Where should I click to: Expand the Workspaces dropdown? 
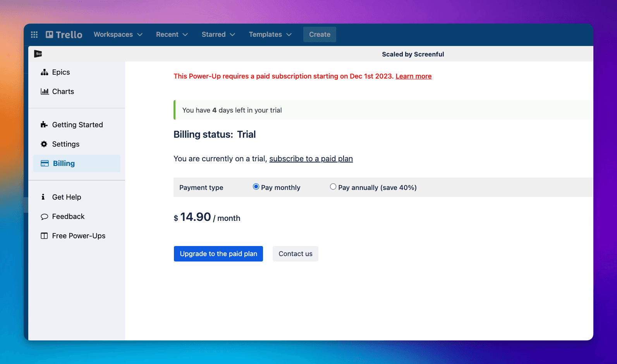[x=118, y=34]
